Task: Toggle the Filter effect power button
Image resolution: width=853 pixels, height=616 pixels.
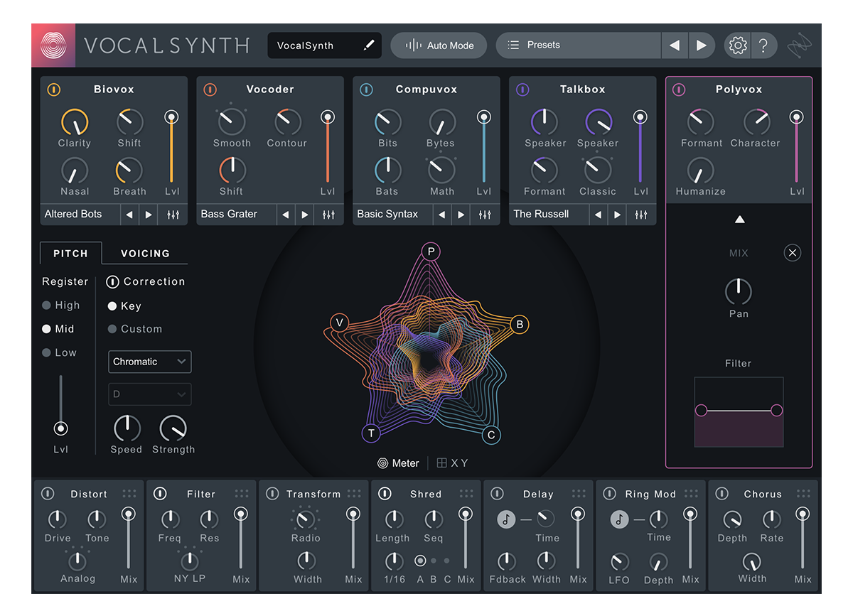Action: 160,494
